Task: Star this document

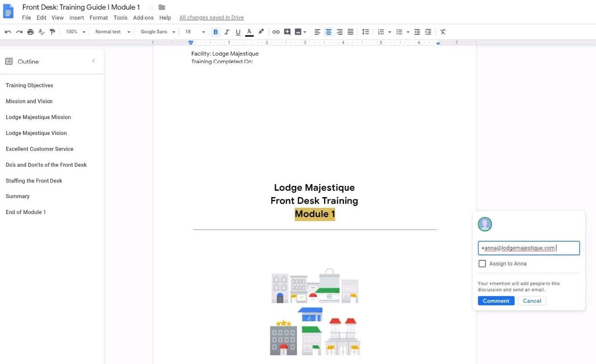Action: click(151, 7)
